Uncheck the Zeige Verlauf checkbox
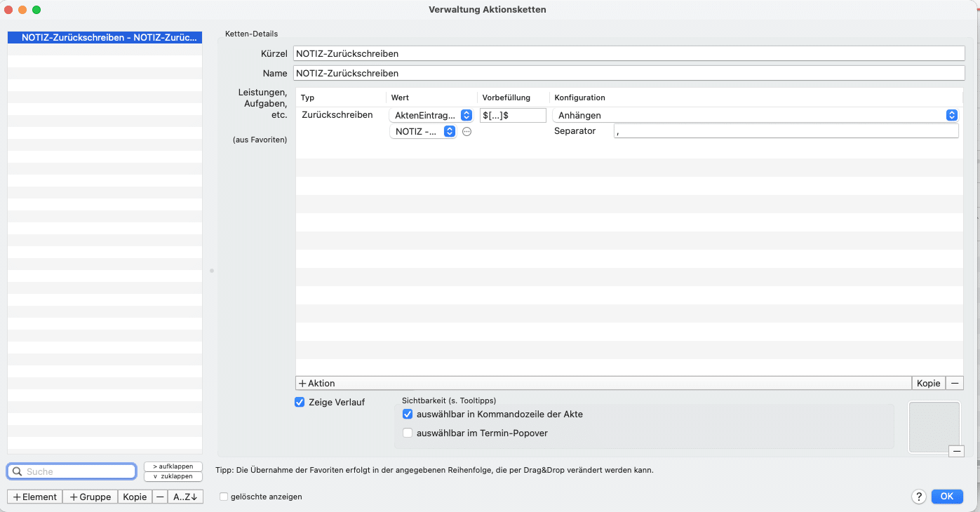This screenshot has width=980, height=512. [x=300, y=402]
